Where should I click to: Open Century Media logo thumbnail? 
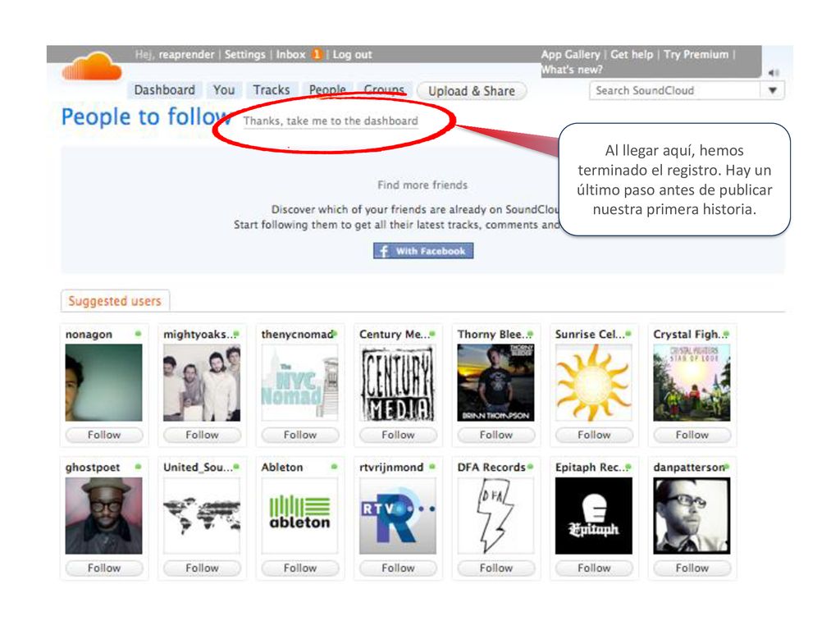click(398, 382)
